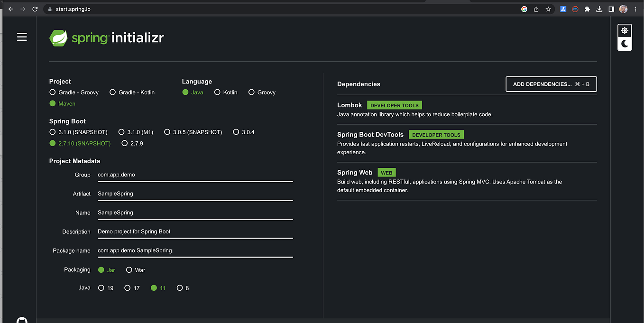Open Chrome downloads from the toolbar
Viewport: 644px width, 323px height.
click(599, 9)
